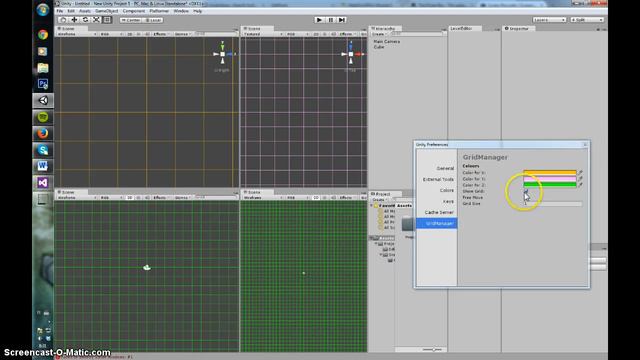Open the RGB render mode dropdown in top-left Scene
Screen dimensions: 640x360
111,34
